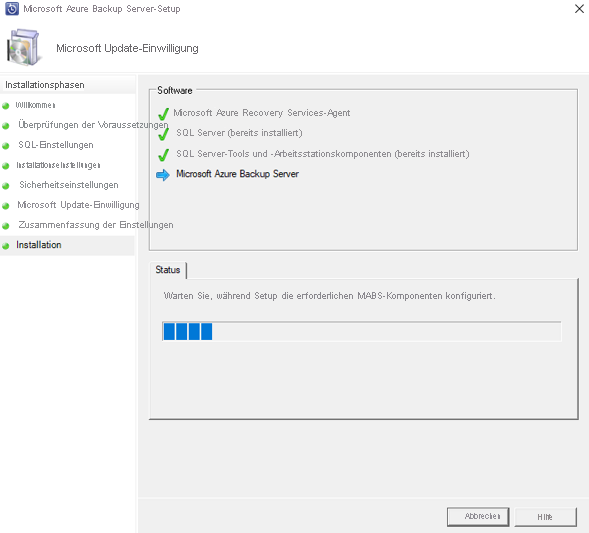Select the Status tab
The image size is (589, 533).
point(168,270)
